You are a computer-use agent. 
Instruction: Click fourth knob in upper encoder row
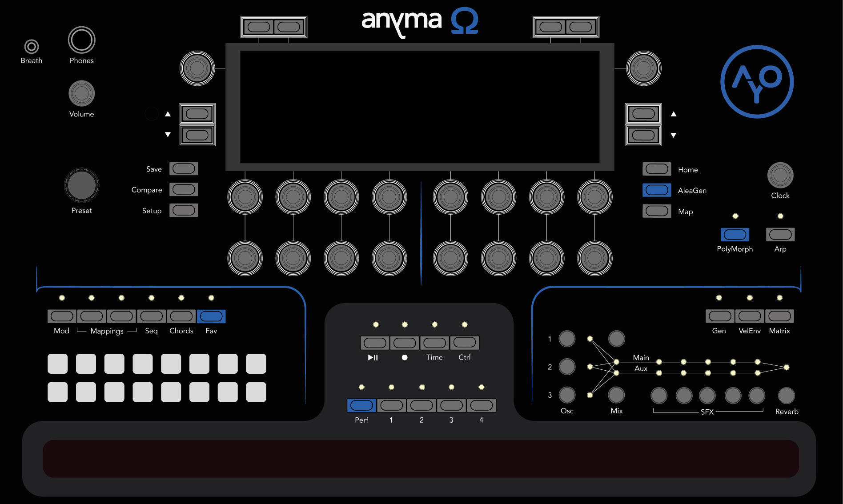(x=389, y=197)
